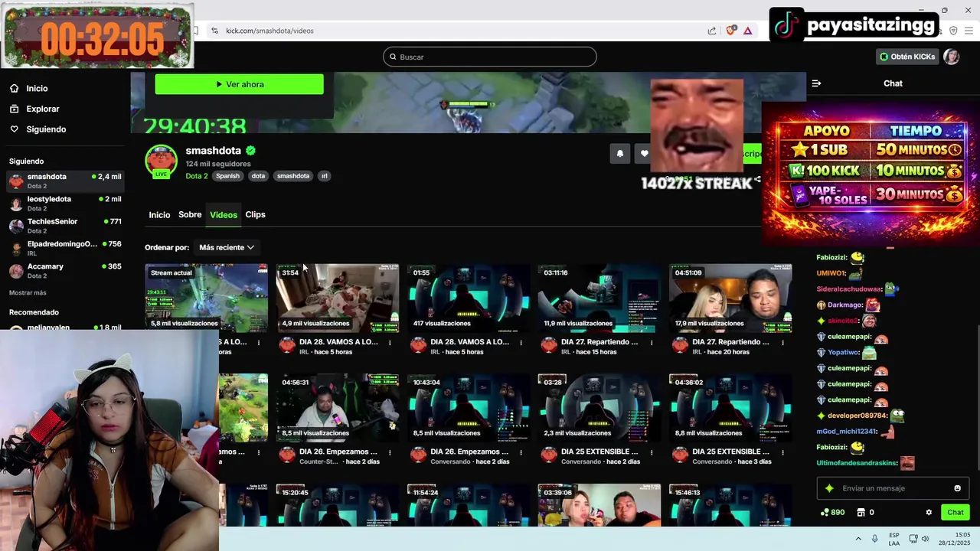Viewport: 980px width, 551px height.
Task: Open the Explorar sidebar item
Action: 34,109
